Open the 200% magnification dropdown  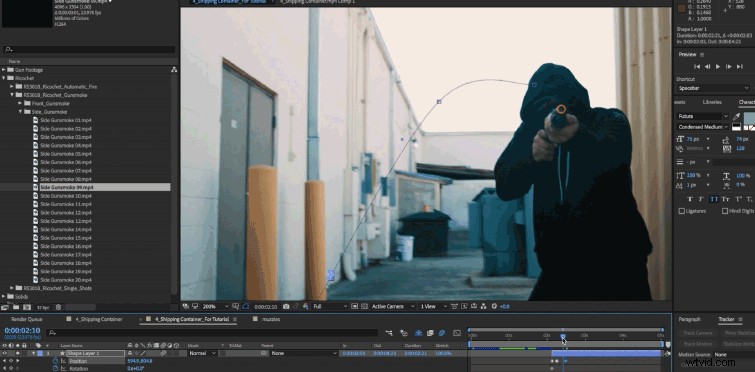click(215, 306)
